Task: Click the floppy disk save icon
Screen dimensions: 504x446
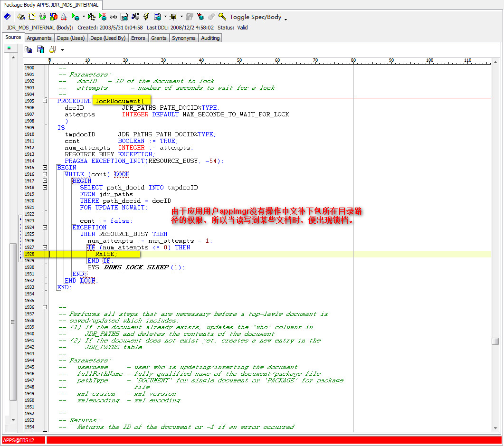Action: pos(173,17)
